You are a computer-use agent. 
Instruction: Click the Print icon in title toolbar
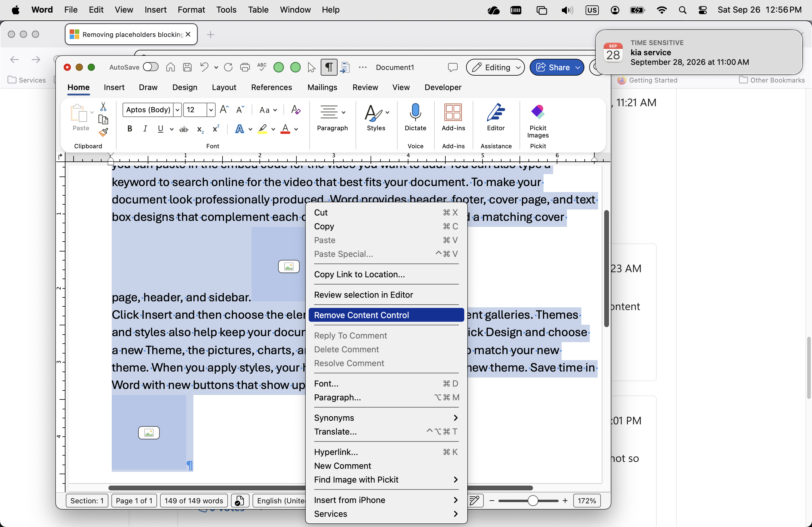click(x=245, y=67)
